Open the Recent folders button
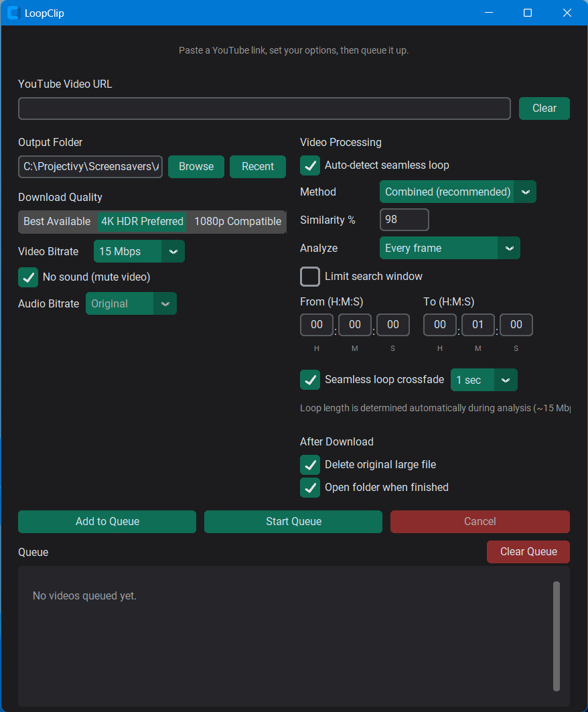The image size is (588, 712). click(257, 167)
